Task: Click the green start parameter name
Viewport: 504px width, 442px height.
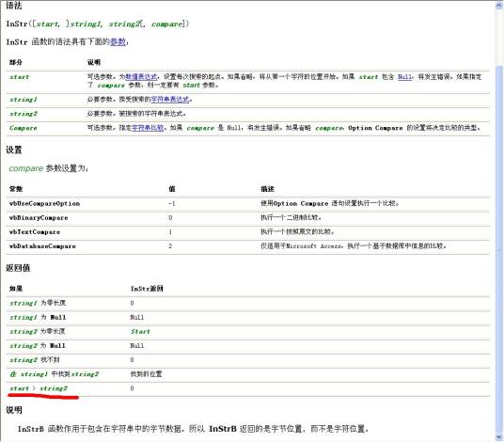Action: (20, 77)
